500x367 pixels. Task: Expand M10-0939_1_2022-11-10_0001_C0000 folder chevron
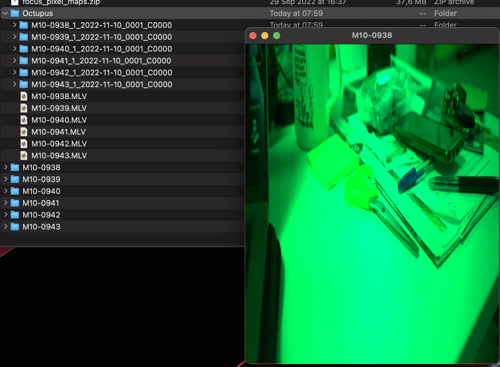(14, 37)
